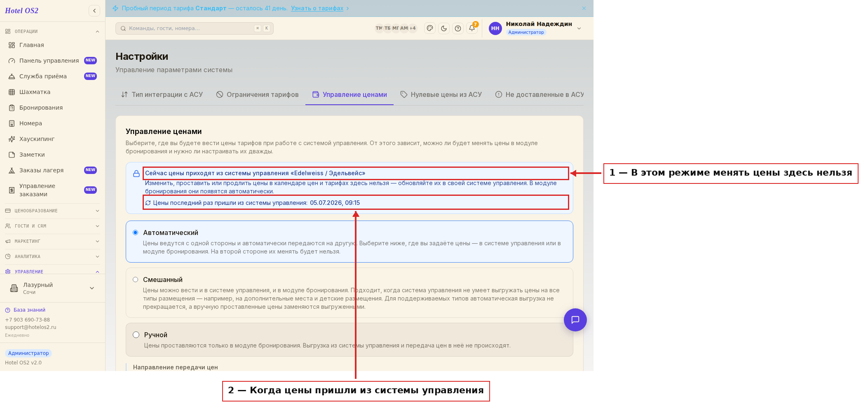
Task: Open the theme palette icon
Action: click(x=430, y=28)
